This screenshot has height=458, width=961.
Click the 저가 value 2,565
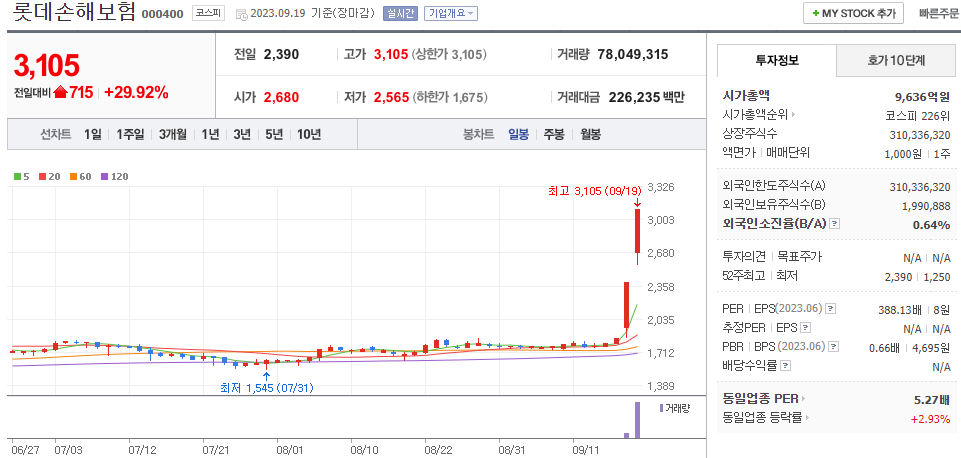coord(391,97)
